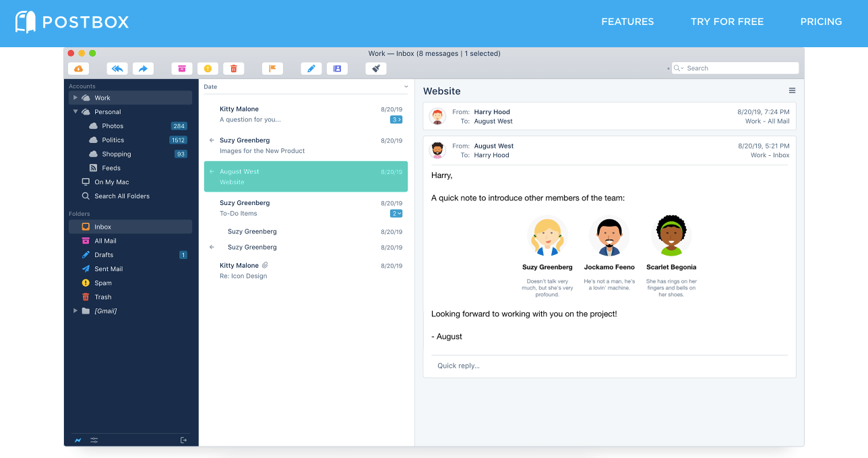
Task: Compose a new message with the pencil icon
Action: (x=311, y=68)
